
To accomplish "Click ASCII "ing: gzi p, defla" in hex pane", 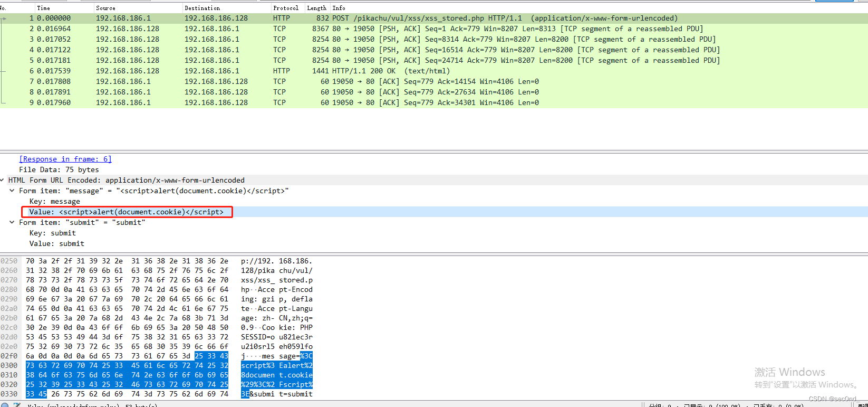I will [x=277, y=299].
